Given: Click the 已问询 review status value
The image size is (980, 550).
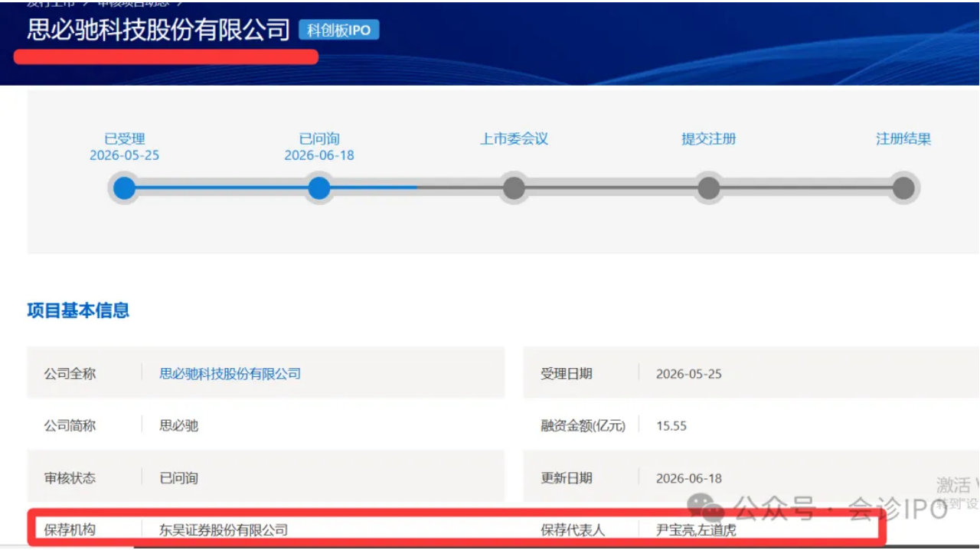Looking at the screenshot, I should 178,478.
